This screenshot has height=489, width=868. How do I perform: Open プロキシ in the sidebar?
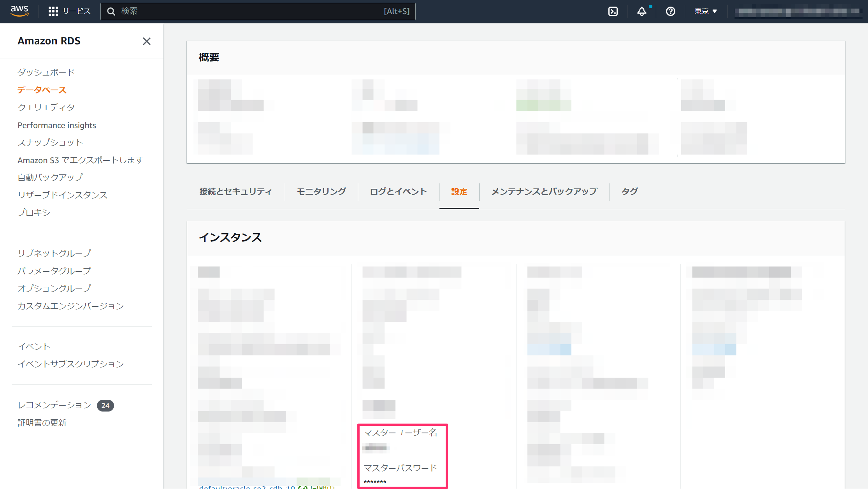coord(34,213)
